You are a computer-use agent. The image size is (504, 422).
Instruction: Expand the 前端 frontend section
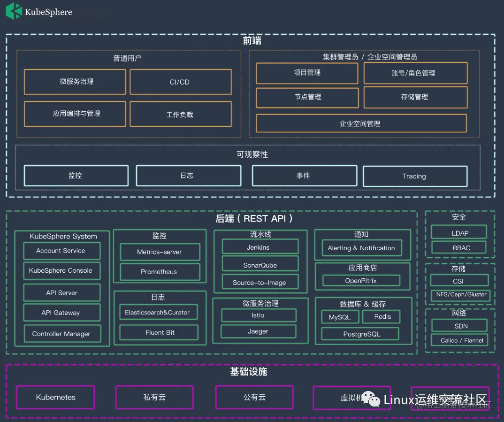[252, 41]
